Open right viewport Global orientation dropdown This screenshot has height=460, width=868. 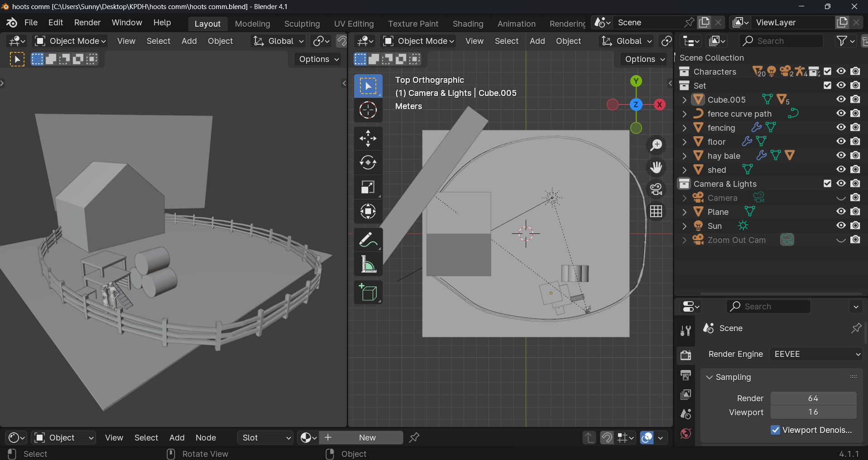point(626,41)
